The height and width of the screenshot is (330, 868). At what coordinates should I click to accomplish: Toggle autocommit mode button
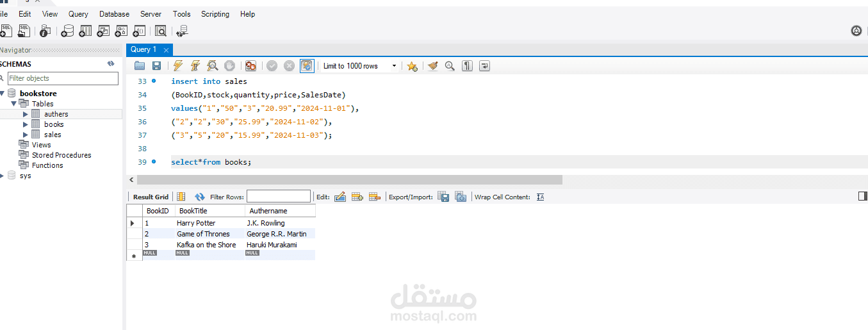(x=307, y=65)
